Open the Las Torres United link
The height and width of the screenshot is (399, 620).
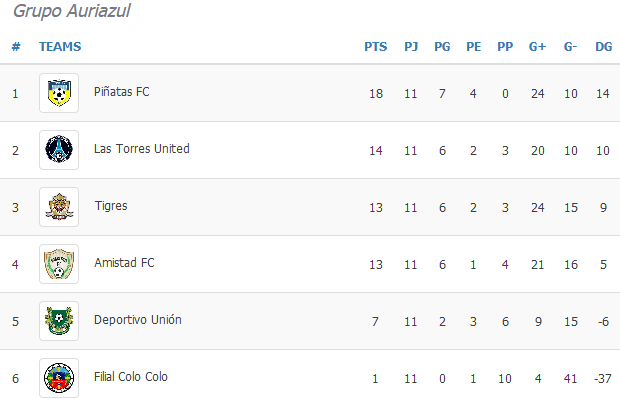(142, 149)
